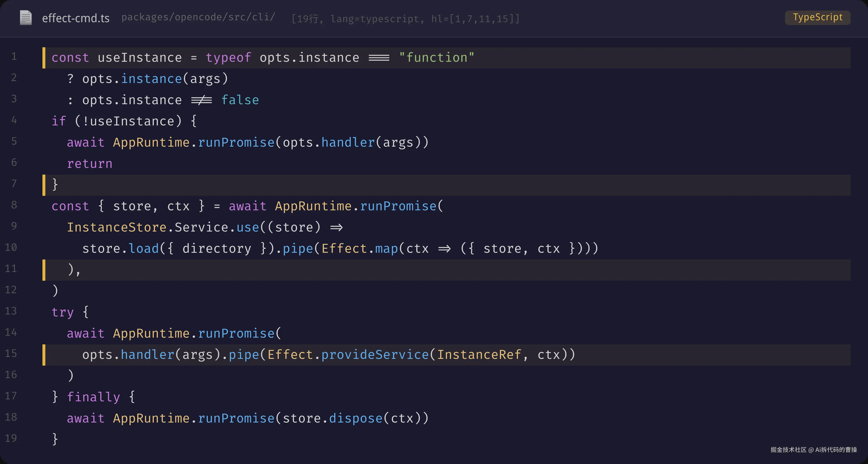Click the if keyword on line 4

59,121
